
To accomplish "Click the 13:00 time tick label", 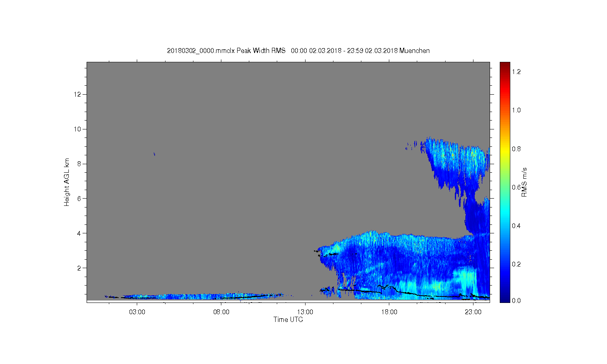I will pos(305,312).
